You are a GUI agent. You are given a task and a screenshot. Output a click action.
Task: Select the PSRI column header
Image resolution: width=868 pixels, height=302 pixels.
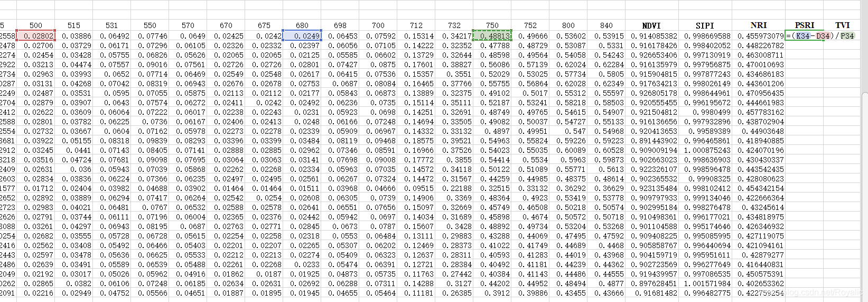805,25
